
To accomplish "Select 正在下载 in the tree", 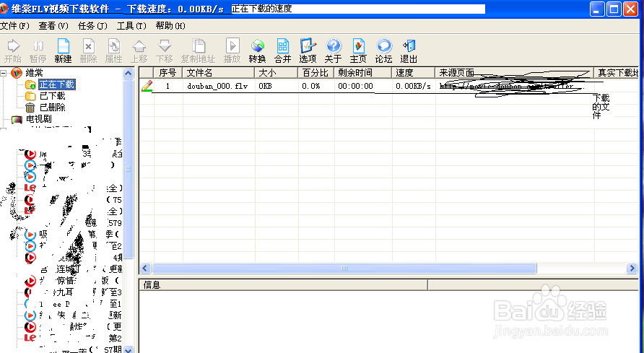I will (57, 84).
